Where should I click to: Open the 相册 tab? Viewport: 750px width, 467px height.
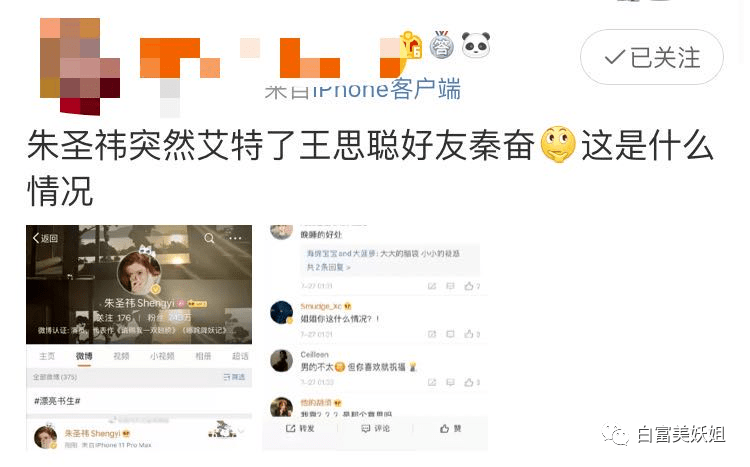point(203,356)
